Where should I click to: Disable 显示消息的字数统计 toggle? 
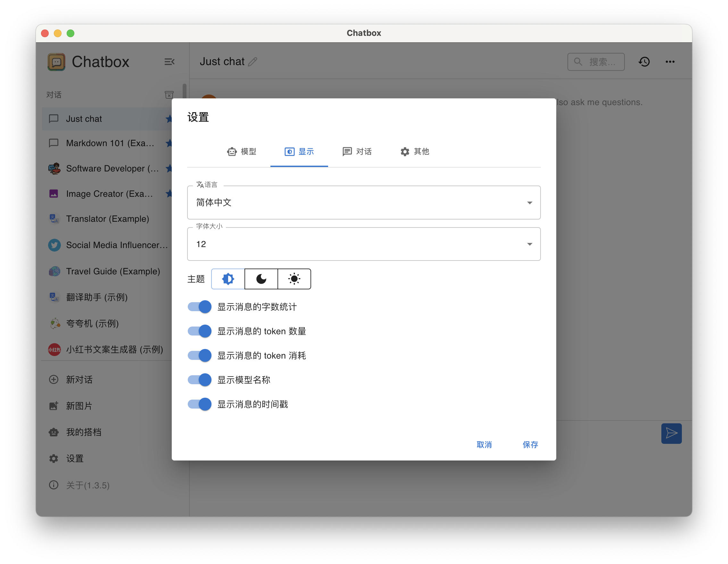click(199, 307)
